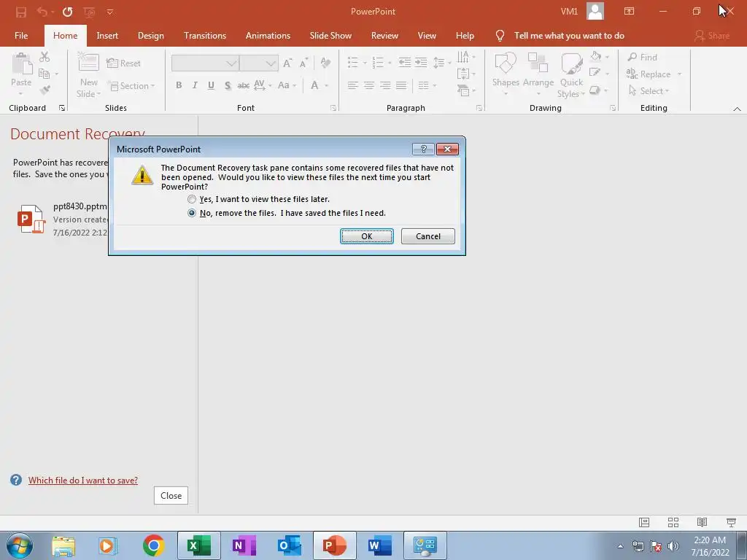Open the Change Case Aa dropdown
This screenshot has width=747, height=560.
point(287,85)
